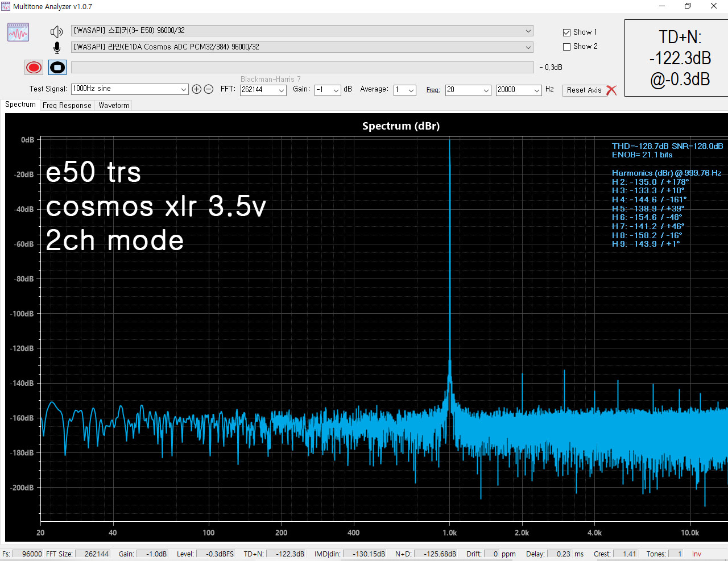Click the H 2: -135.0 harmonic line
This screenshot has height=561, width=728.
(650, 182)
